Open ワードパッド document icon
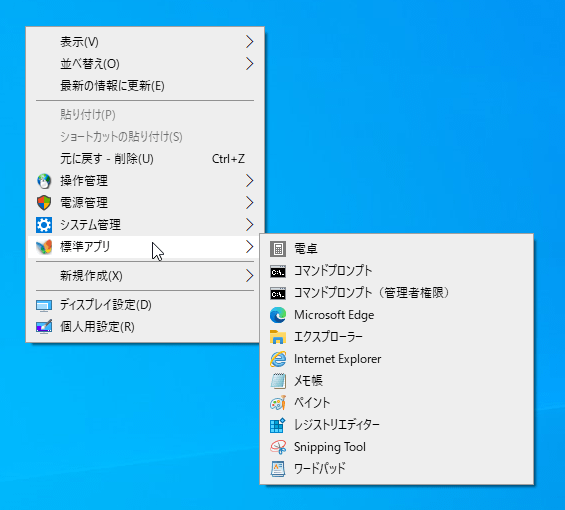This screenshot has width=565, height=510. 278,469
